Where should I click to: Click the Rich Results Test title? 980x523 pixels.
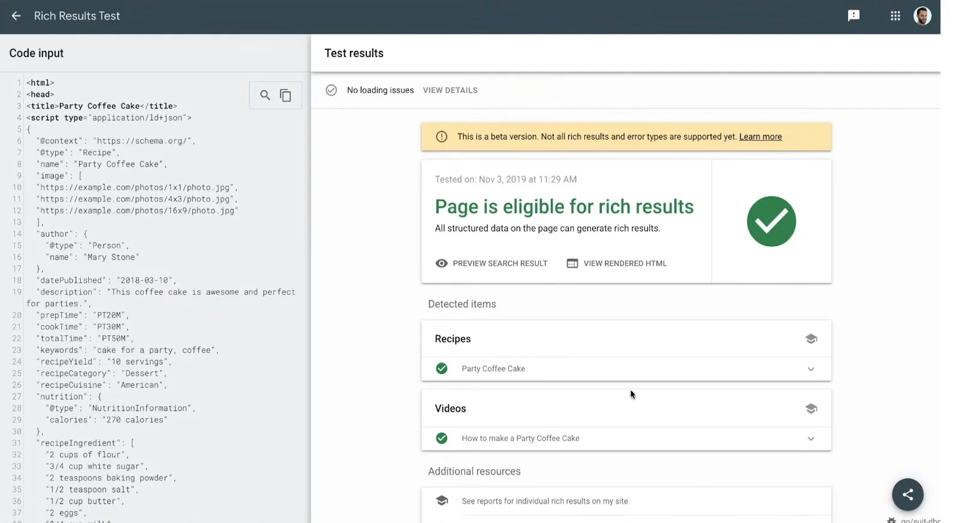[x=77, y=16]
